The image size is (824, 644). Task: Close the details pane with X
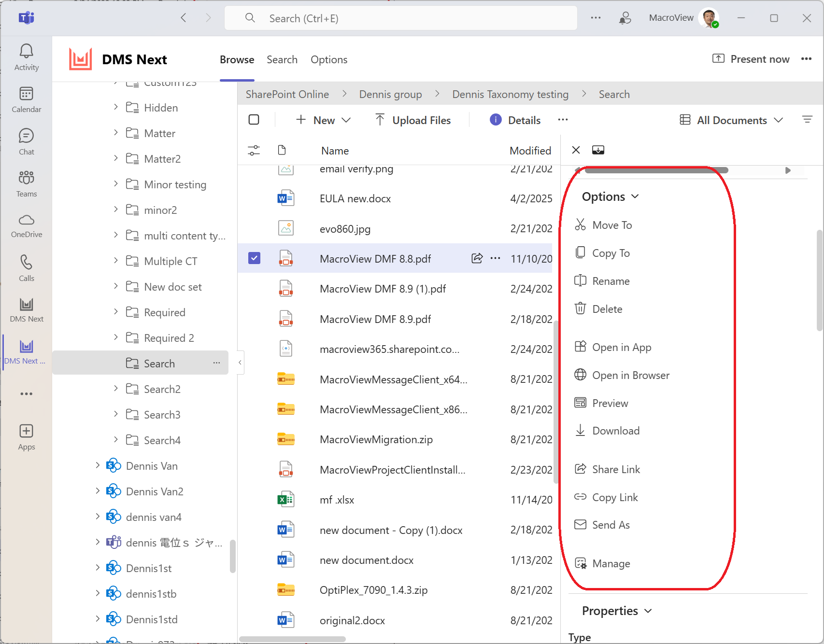576,150
